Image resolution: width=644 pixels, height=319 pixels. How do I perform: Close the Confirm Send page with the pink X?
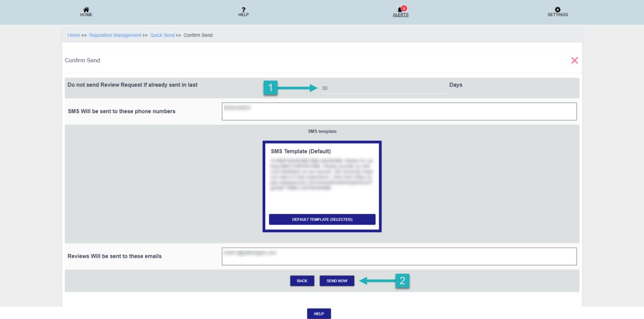pos(574,60)
